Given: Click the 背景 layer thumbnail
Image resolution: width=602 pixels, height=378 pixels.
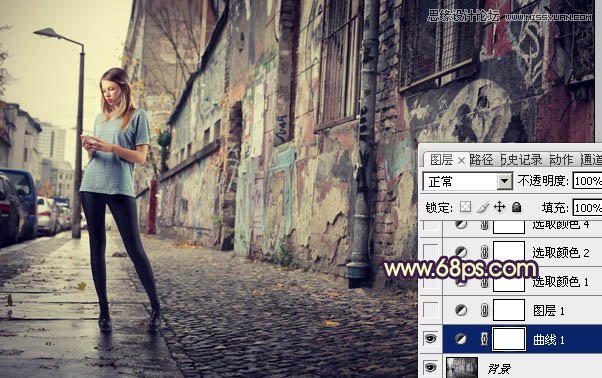Looking at the screenshot, I should 462,367.
